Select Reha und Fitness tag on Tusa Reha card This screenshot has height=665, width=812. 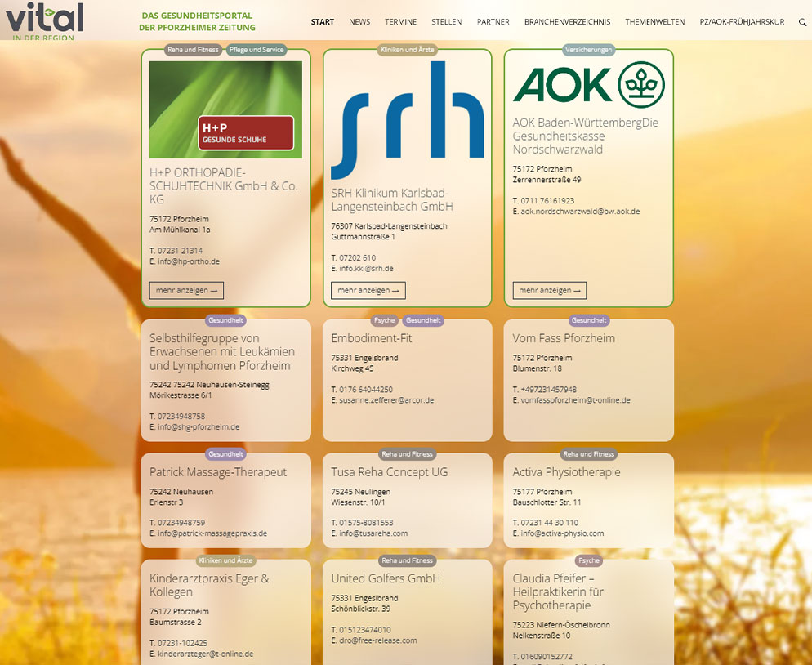(407, 453)
